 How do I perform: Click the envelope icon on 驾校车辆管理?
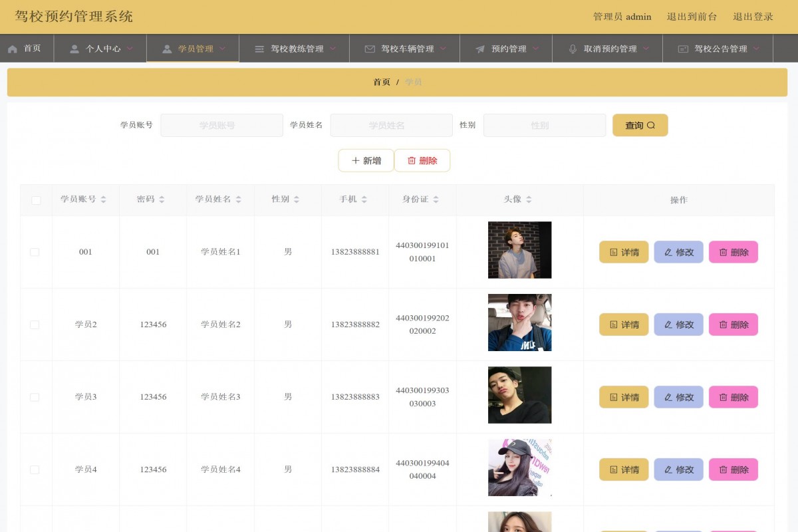click(370, 48)
